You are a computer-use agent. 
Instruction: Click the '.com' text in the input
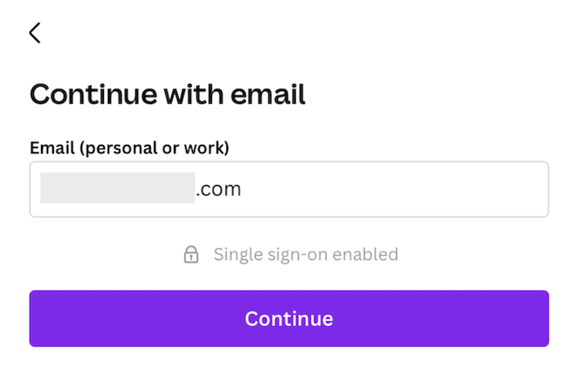pos(218,189)
